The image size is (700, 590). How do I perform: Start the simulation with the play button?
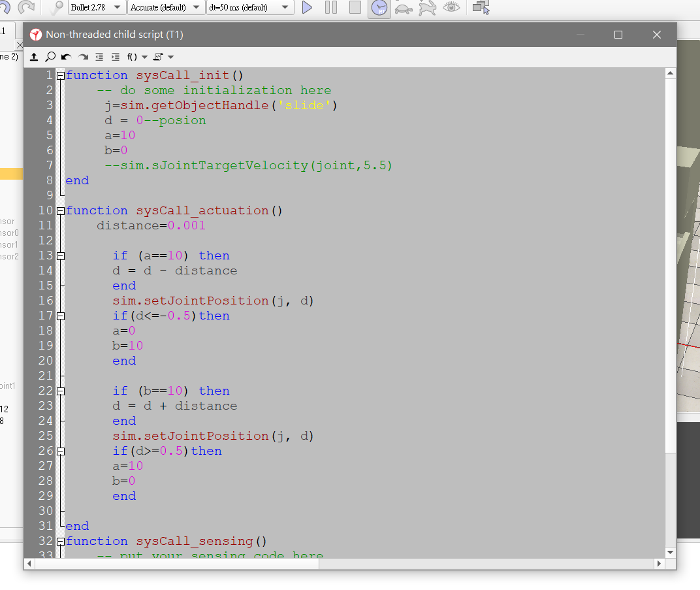[x=308, y=8]
